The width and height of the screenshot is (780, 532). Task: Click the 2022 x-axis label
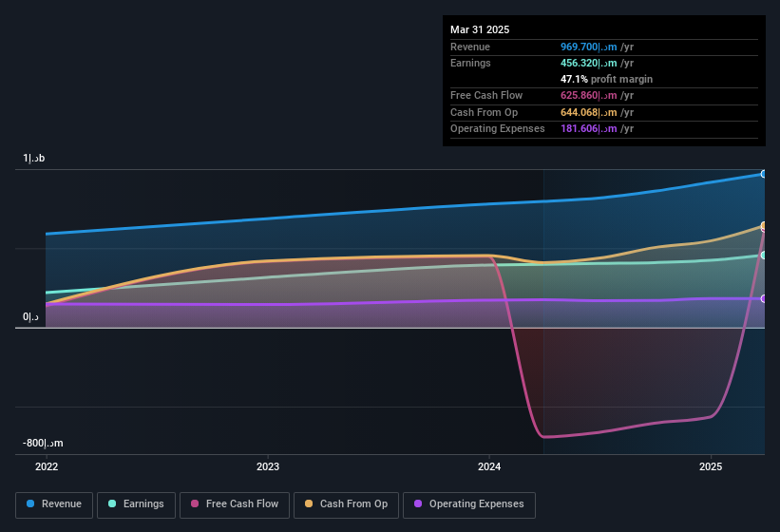[x=47, y=466]
